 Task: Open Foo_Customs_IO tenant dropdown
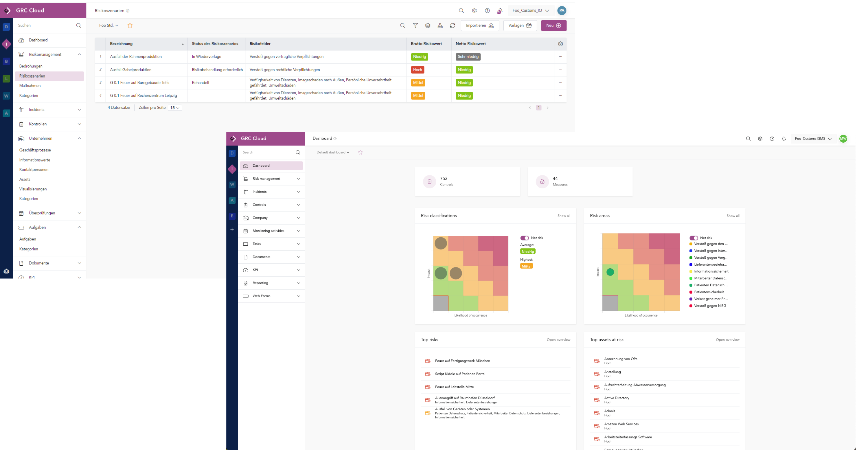(x=531, y=10)
